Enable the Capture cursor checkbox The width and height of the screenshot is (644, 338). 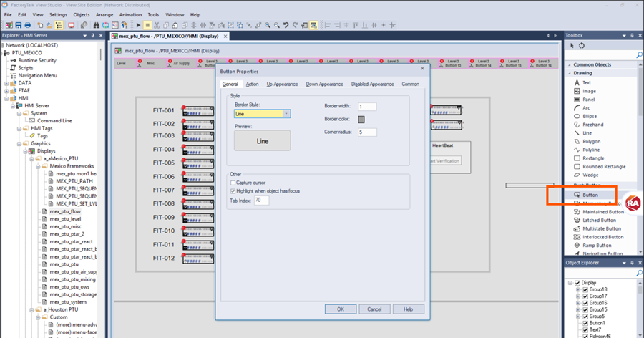[x=233, y=183]
